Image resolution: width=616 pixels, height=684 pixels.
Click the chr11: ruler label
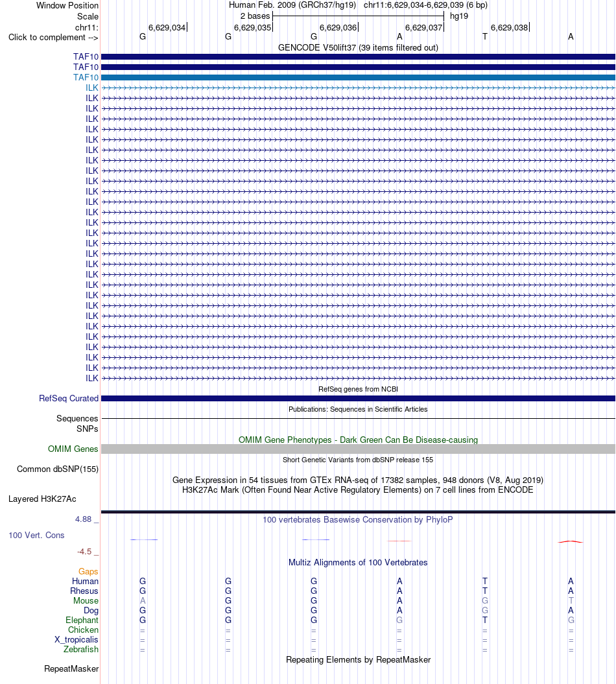point(87,27)
